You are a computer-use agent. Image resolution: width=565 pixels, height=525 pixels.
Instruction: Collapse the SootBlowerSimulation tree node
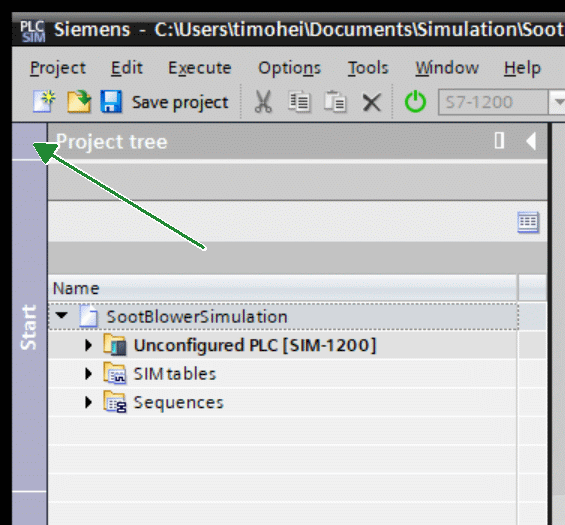point(62,315)
